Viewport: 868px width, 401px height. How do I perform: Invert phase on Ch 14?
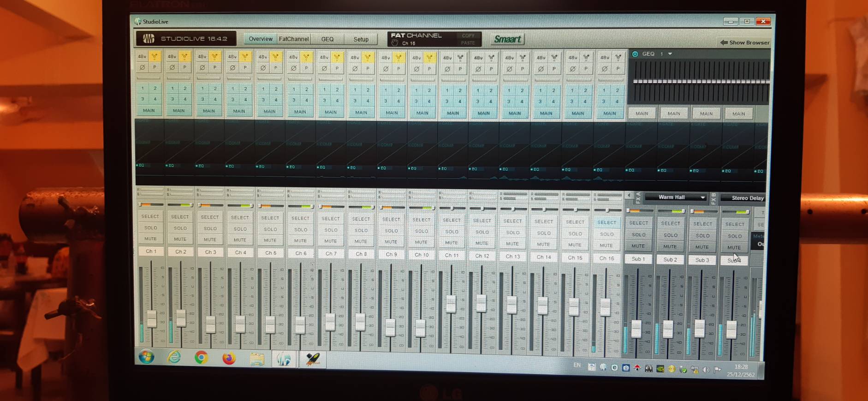coord(541,69)
